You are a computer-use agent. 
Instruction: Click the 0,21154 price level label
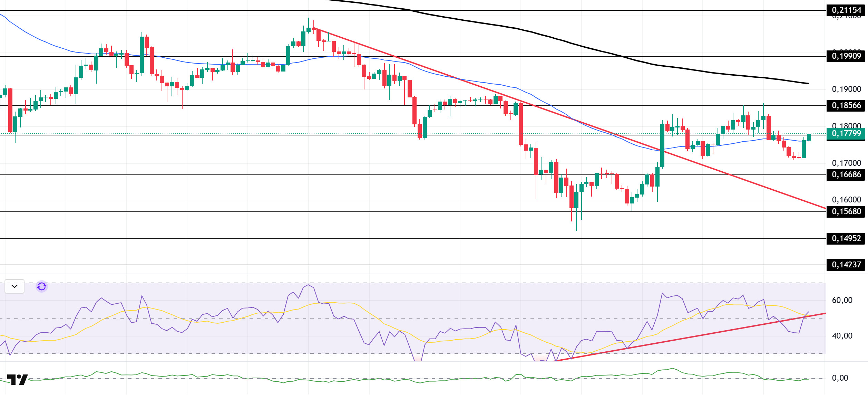(x=846, y=10)
